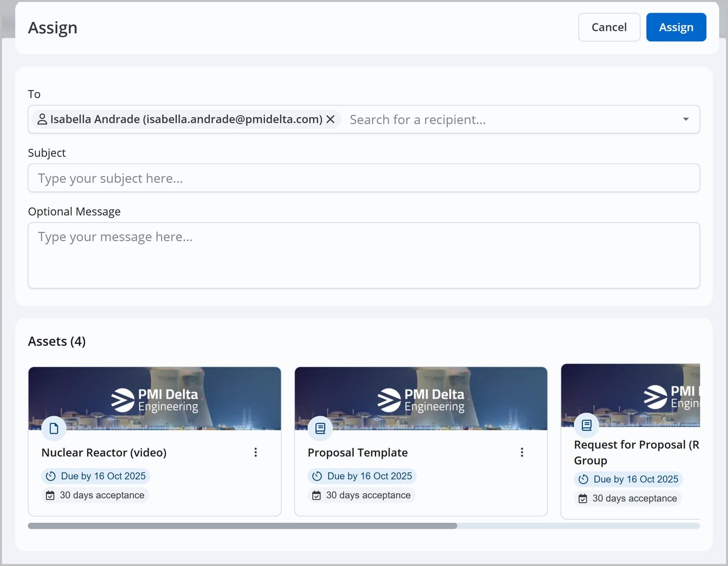Focus the Optional Message text area
Screen dimensions: 728x566
tap(363, 255)
